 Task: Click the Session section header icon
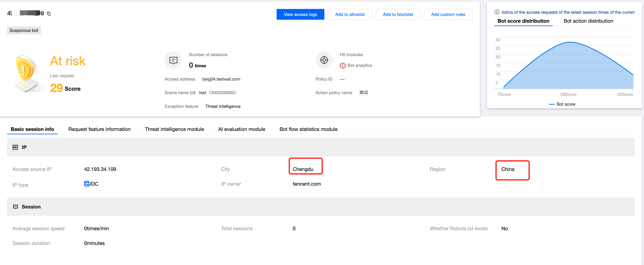16,207
